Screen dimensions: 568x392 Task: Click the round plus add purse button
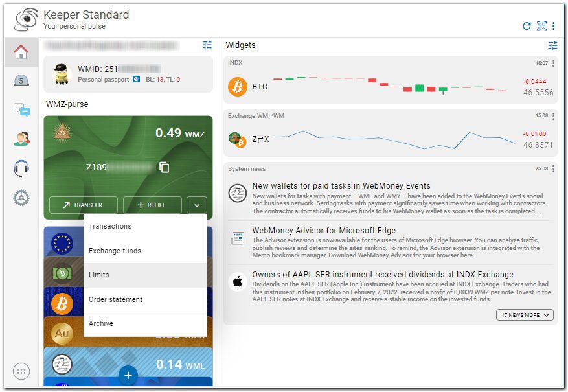128,375
